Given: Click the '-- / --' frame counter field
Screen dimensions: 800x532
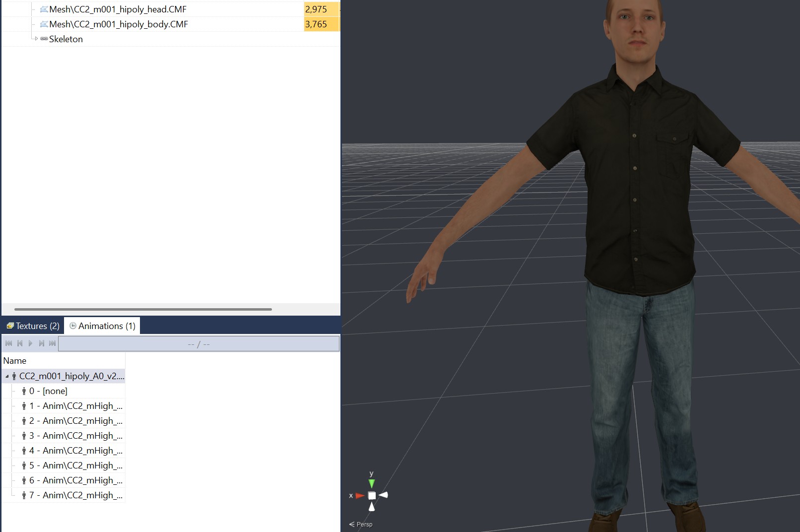Looking at the screenshot, I should [199, 343].
